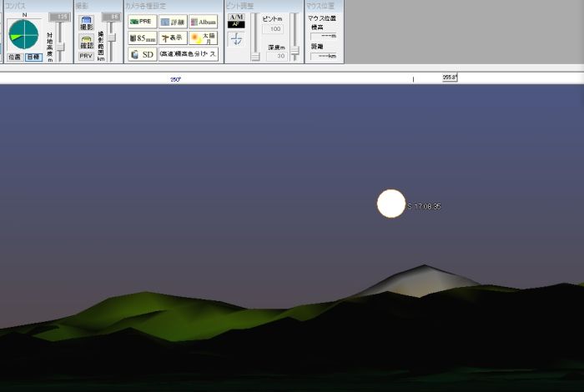This screenshot has height=392, width=584.
Task: Click the SD card button
Action: coord(143,54)
